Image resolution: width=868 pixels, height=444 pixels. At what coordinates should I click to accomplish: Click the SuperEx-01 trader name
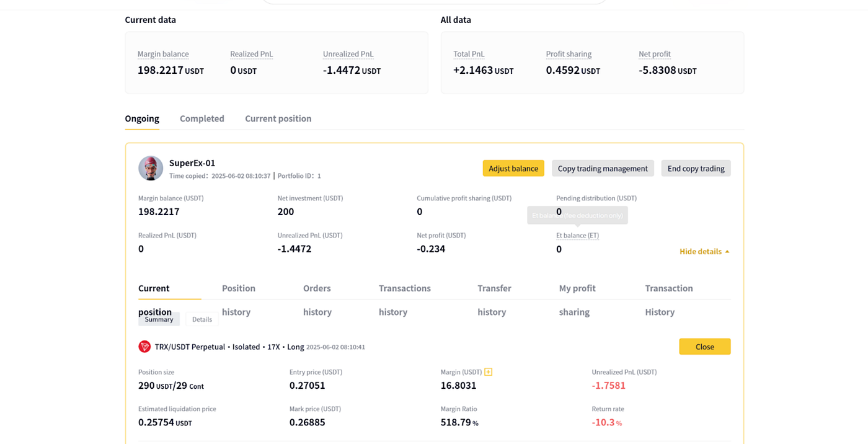click(192, 163)
